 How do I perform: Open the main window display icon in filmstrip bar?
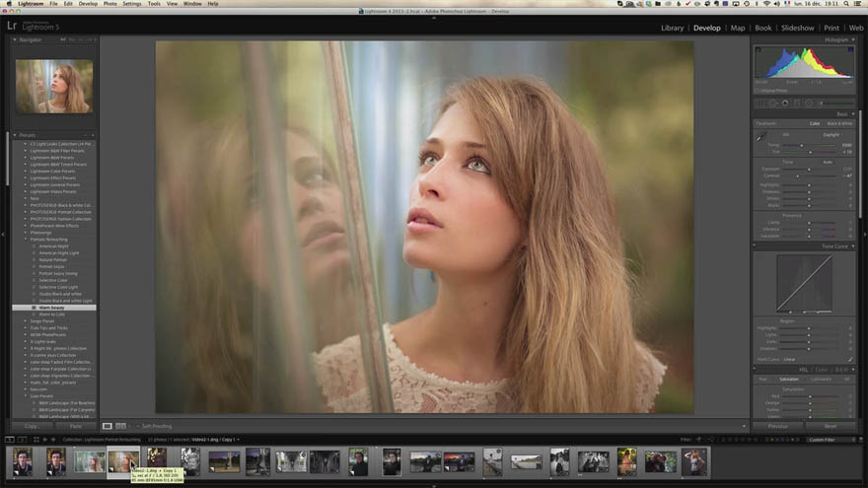point(10,440)
